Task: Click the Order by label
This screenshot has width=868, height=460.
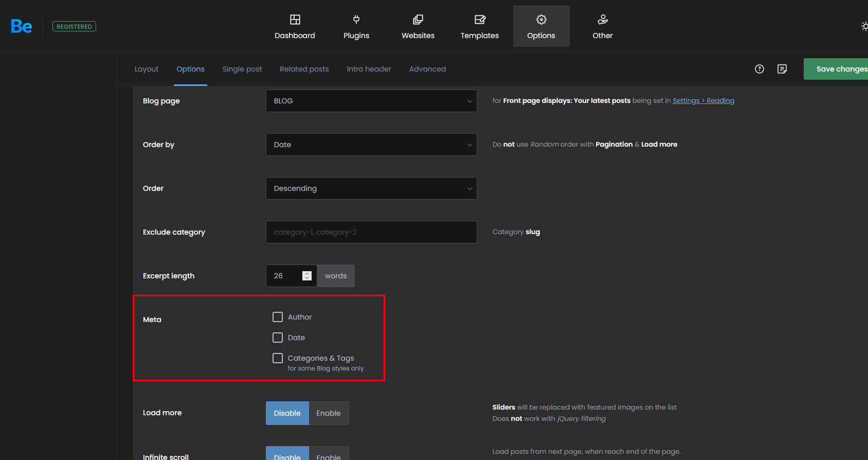Action: click(158, 145)
